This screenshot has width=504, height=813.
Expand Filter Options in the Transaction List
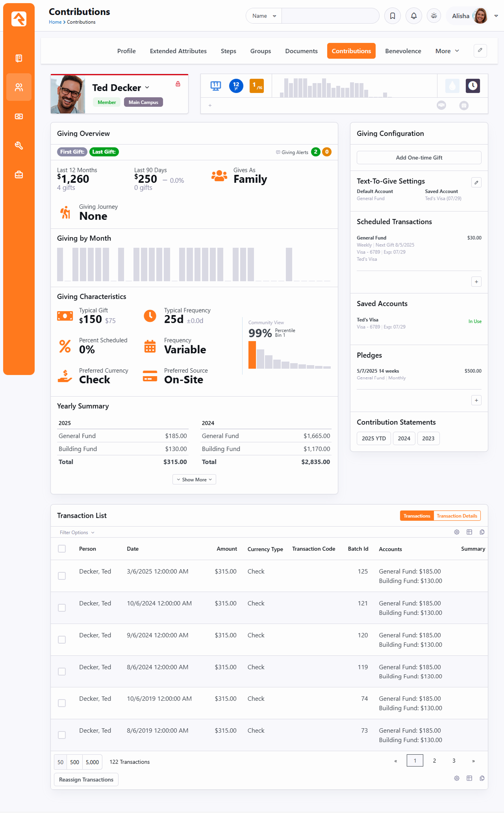coord(77,533)
